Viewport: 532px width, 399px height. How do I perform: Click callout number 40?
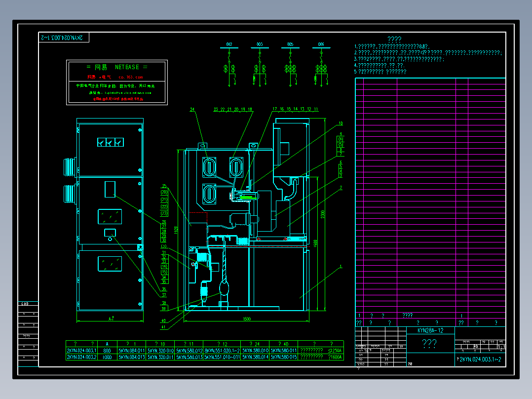(163, 320)
